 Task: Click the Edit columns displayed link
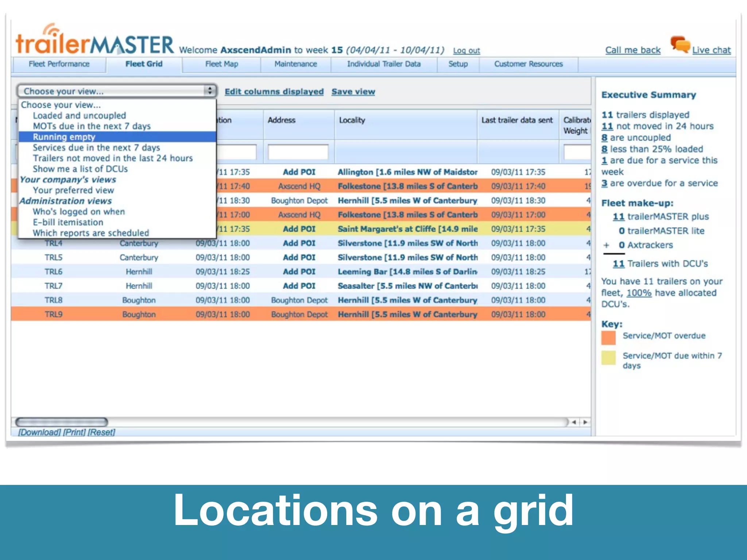274,92
